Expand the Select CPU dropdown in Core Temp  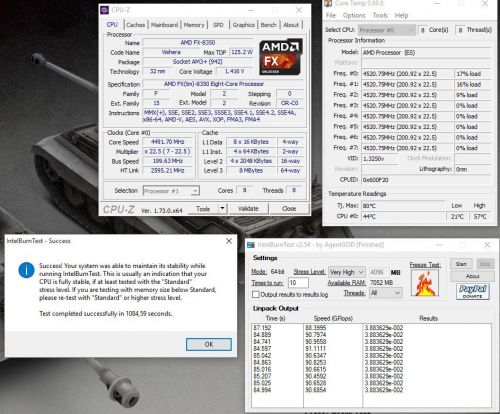[387, 30]
